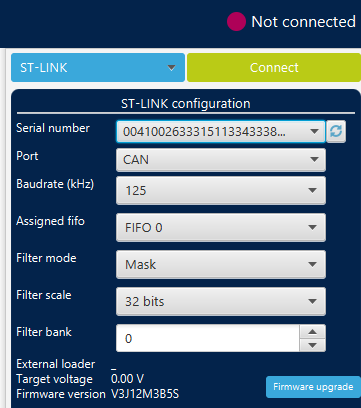
Task: Click the Filter mode label
Action: click(46, 258)
